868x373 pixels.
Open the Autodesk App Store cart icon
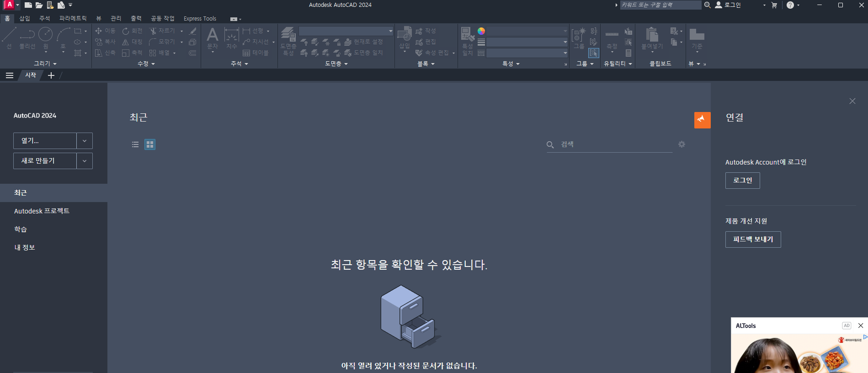click(x=774, y=5)
